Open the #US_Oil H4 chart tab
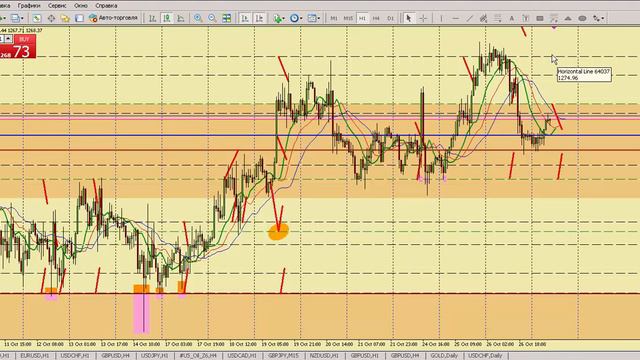This screenshot has height=360, width=640. pos(198,356)
